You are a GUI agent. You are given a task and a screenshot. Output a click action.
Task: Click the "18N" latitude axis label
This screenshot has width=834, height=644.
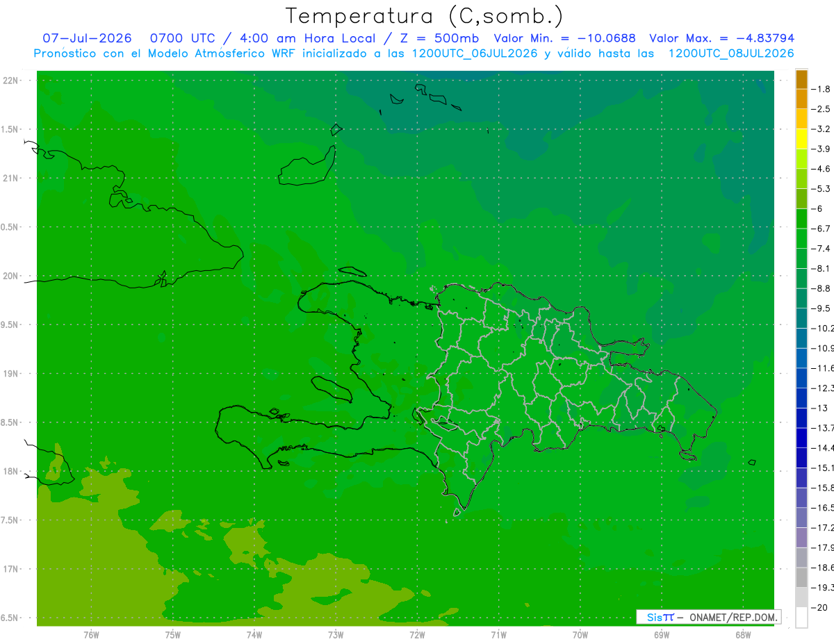click(12, 471)
